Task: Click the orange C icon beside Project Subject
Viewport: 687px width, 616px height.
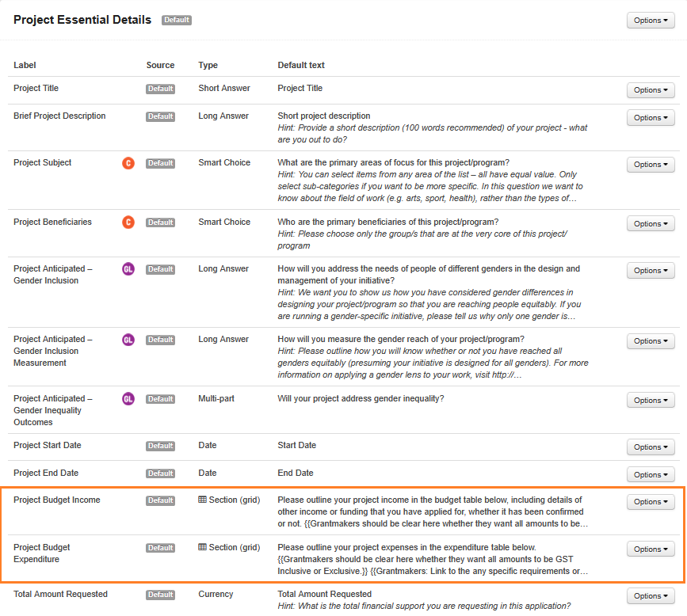Action: 128,163
